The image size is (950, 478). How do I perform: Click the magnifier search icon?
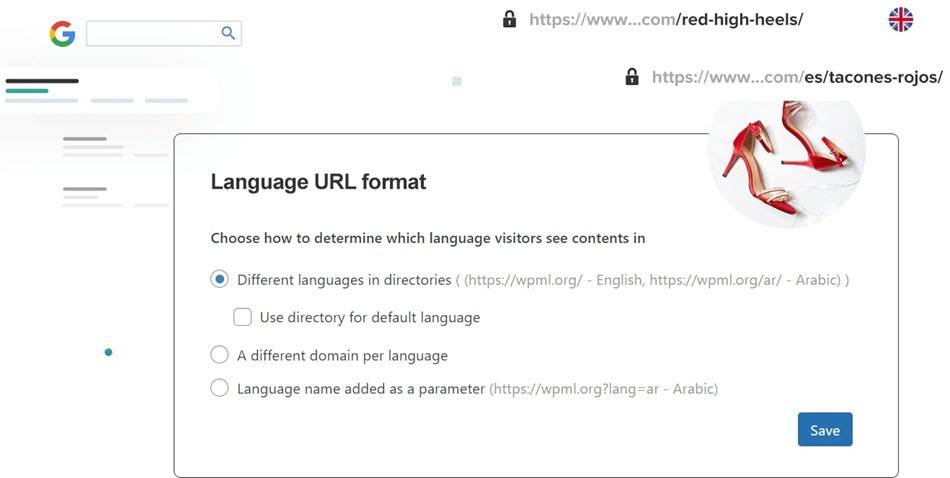click(228, 33)
